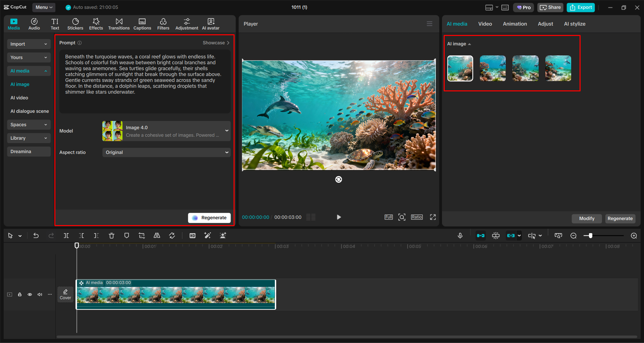Mute the track with the speaker icon
The image size is (644, 343).
coord(40,294)
